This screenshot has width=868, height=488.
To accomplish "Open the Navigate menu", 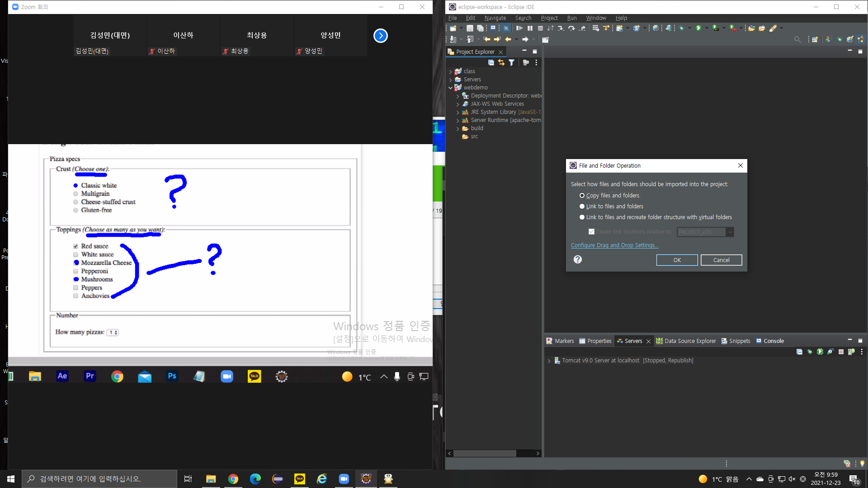I will tap(495, 18).
